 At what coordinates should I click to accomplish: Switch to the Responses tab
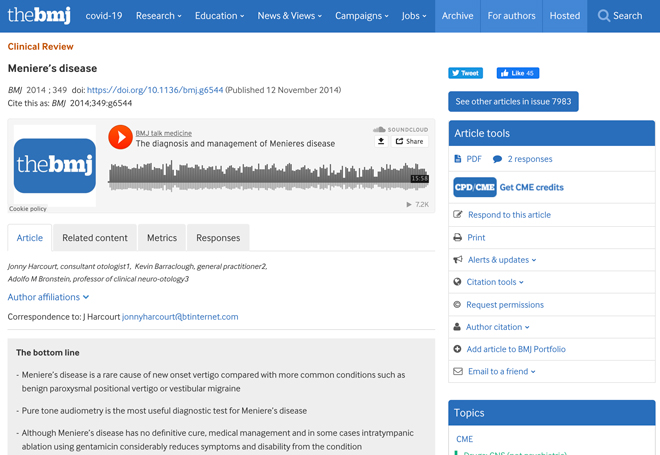coord(218,238)
